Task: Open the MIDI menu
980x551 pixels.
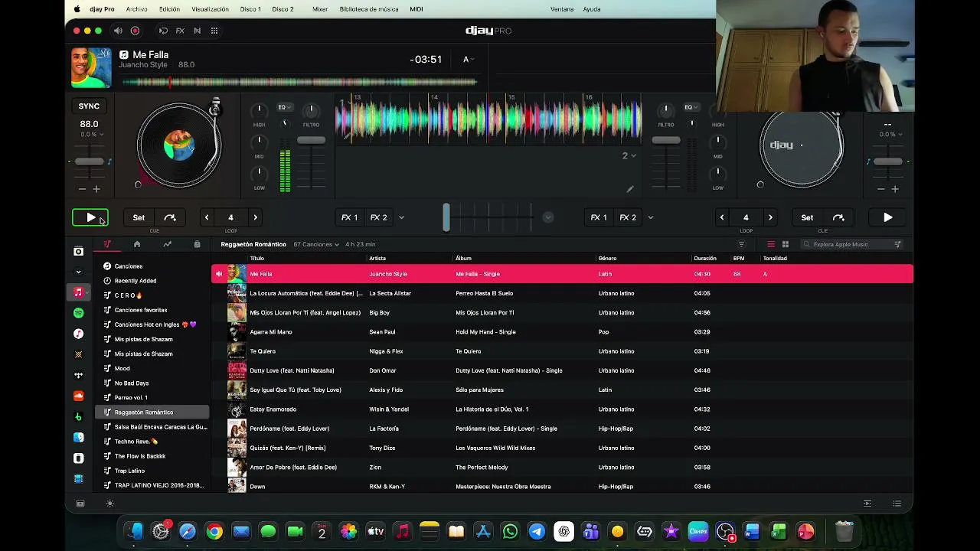Action: point(416,9)
